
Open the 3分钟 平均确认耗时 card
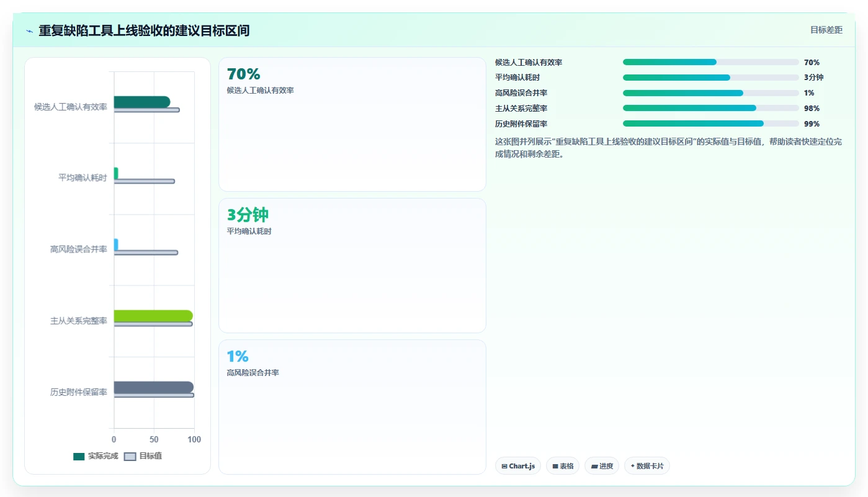[352, 266]
